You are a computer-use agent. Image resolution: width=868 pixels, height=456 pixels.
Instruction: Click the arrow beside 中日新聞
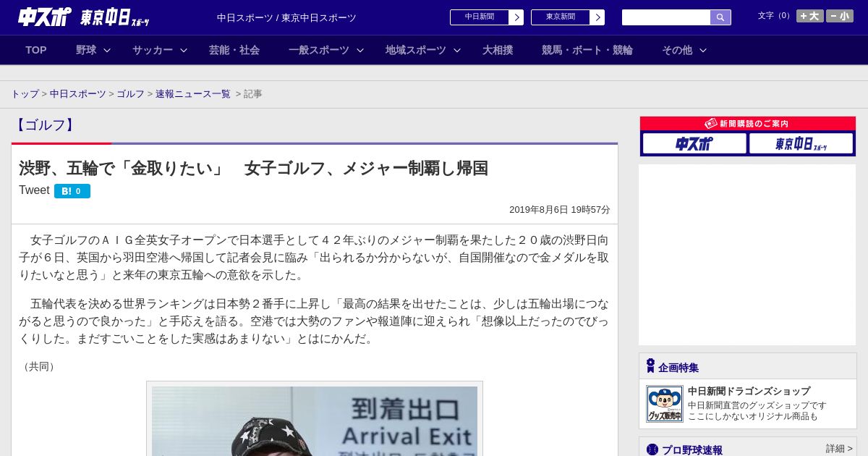(x=516, y=17)
